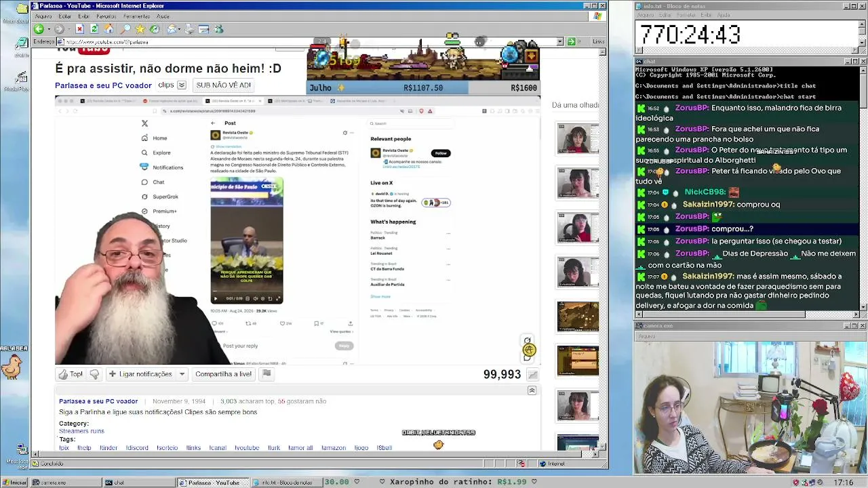Open the Arquivo menu in camera.exe window
The width and height of the screenshot is (868, 488).
pyautogui.click(x=646, y=336)
